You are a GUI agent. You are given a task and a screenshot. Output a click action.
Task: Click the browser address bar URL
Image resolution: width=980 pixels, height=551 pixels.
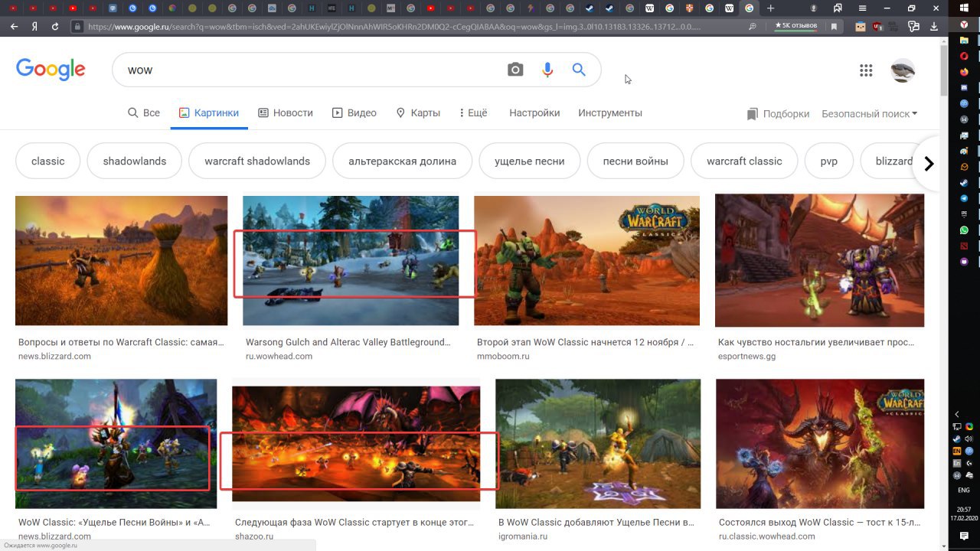[x=394, y=26]
